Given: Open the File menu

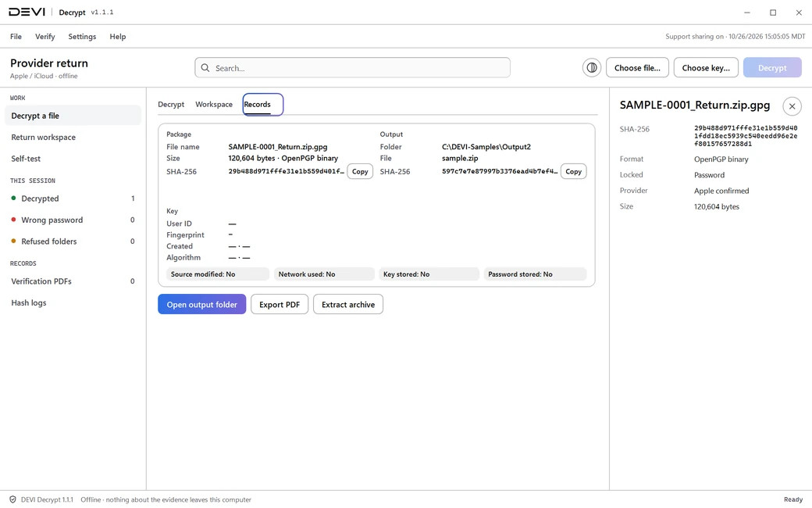Looking at the screenshot, I should click(16, 37).
